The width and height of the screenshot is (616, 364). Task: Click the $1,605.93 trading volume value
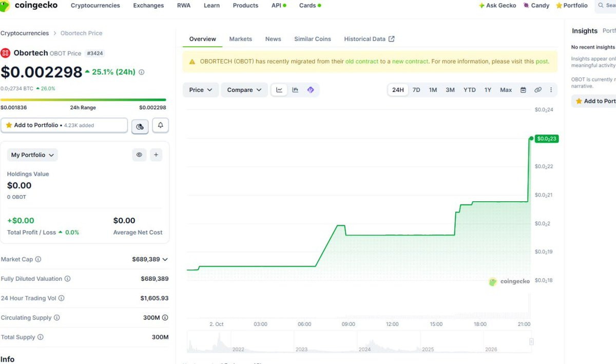155,298
